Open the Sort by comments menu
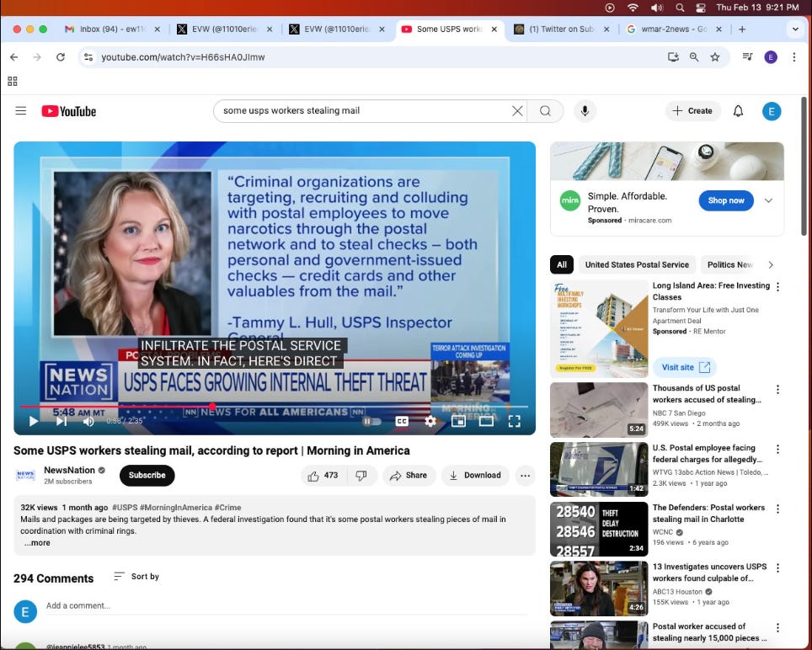Image resolution: width=812 pixels, height=650 pixels. pos(136,577)
